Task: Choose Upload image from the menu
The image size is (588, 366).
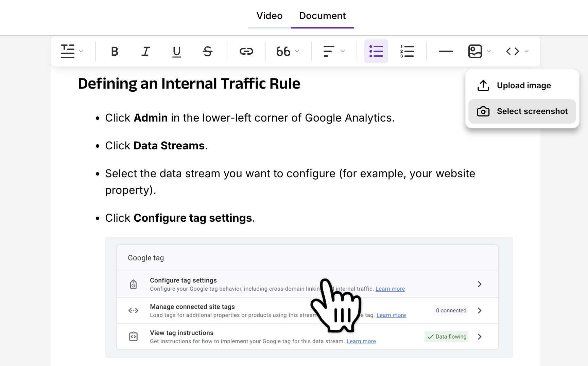Action: coord(524,85)
